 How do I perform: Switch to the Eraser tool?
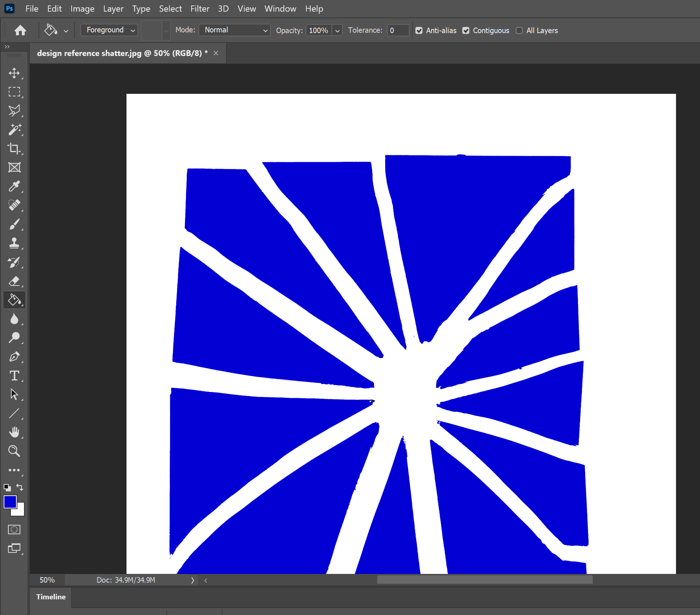[x=15, y=281]
